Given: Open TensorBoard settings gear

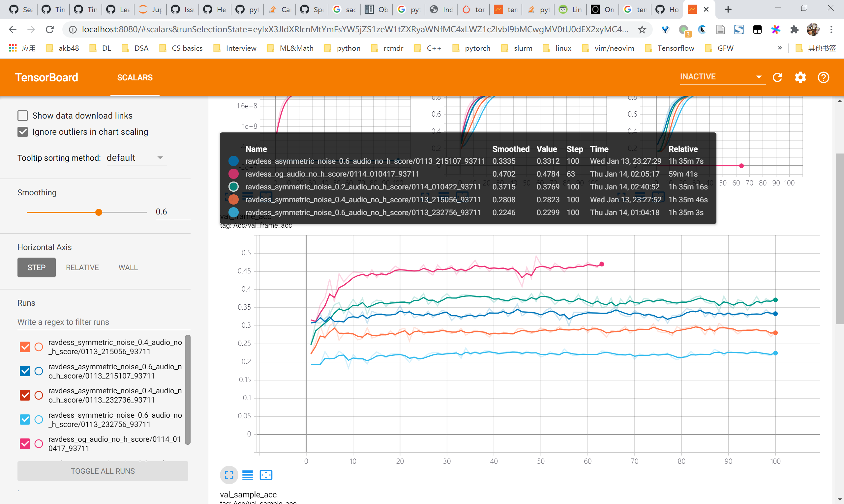Looking at the screenshot, I should [x=800, y=77].
